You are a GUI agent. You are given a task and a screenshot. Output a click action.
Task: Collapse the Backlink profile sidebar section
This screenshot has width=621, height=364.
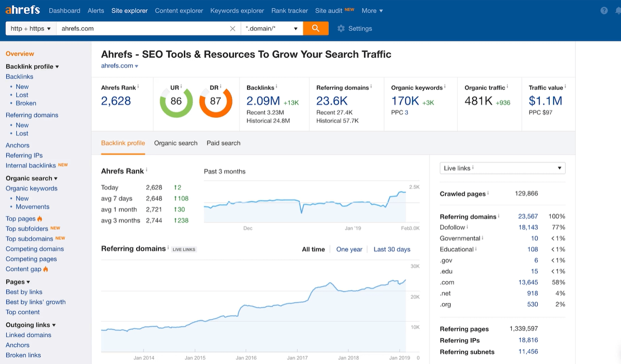click(x=32, y=66)
